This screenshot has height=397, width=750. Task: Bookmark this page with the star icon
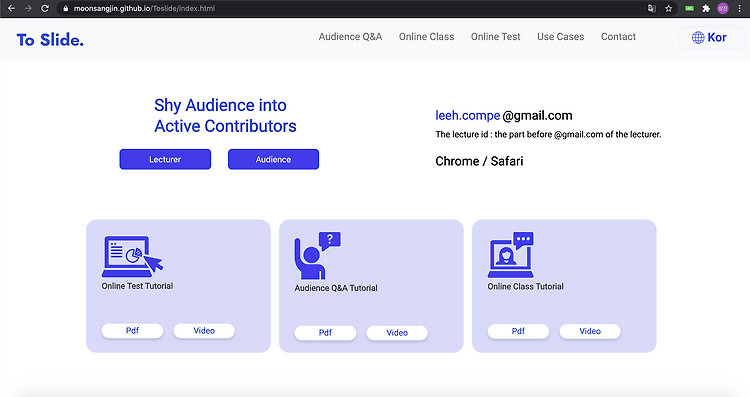point(669,8)
